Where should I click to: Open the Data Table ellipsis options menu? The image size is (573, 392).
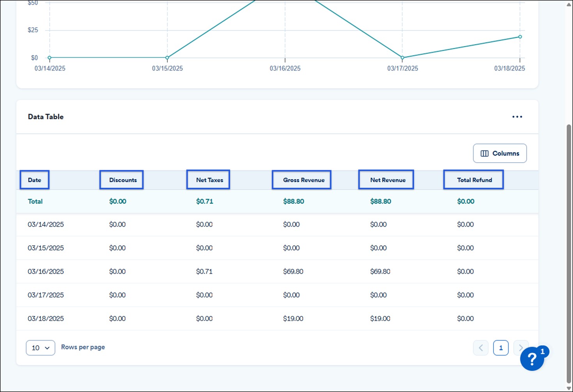517,116
